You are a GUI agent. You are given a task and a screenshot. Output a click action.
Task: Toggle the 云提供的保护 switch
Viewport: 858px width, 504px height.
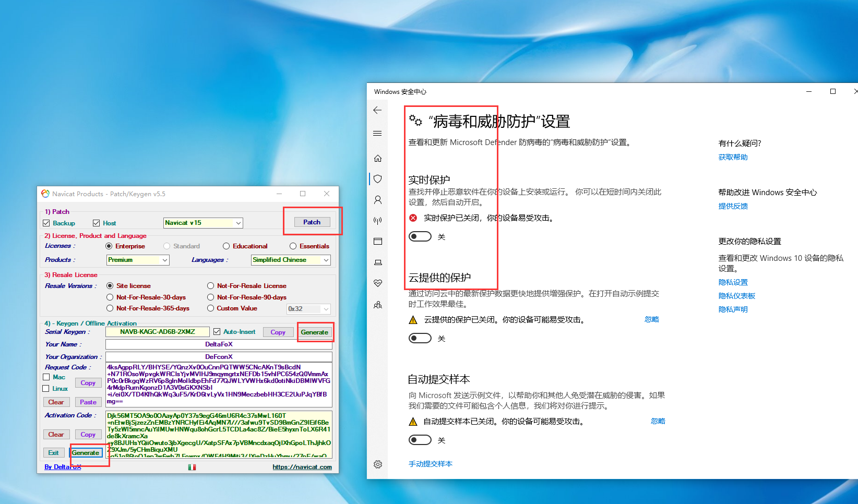point(420,339)
